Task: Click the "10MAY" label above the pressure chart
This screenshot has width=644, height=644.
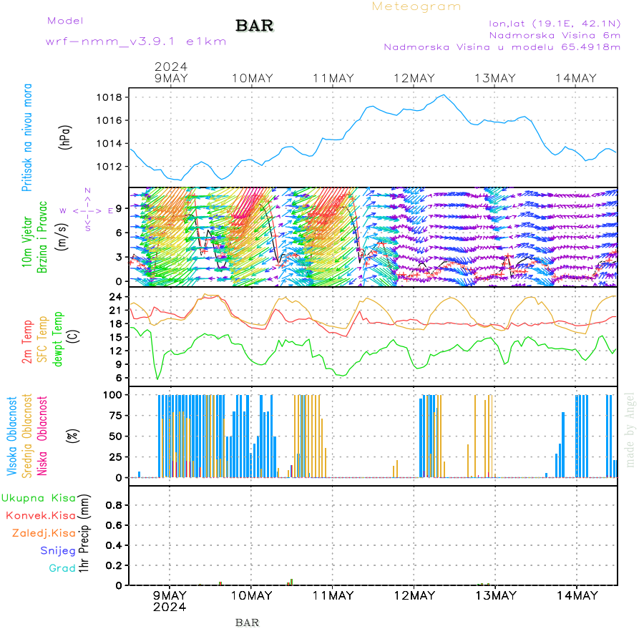Action: 252,79
